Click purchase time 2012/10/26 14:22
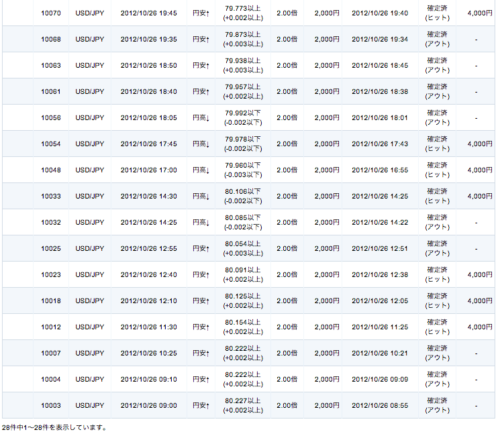504x438 pixels. point(379,223)
